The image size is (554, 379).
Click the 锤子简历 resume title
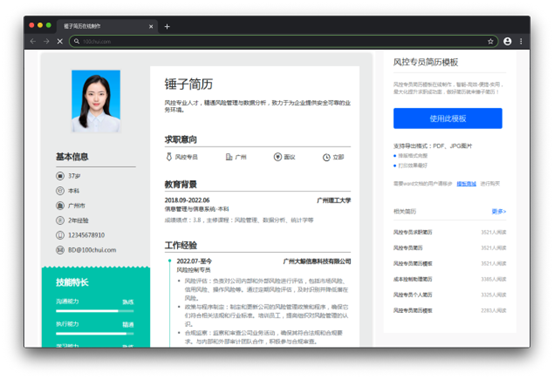(189, 84)
